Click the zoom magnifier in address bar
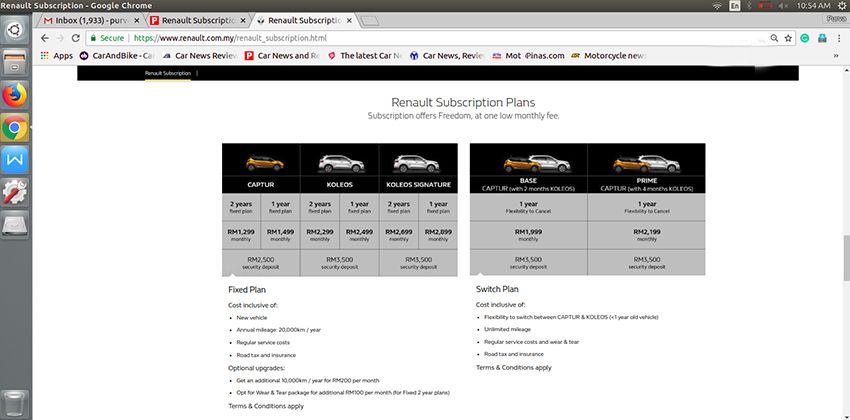The image size is (850, 420). pyautogui.click(x=775, y=38)
